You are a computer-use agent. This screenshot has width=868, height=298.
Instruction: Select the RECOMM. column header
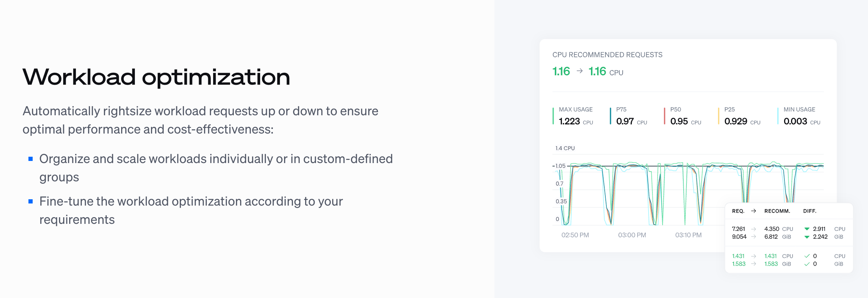pyautogui.click(x=777, y=211)
